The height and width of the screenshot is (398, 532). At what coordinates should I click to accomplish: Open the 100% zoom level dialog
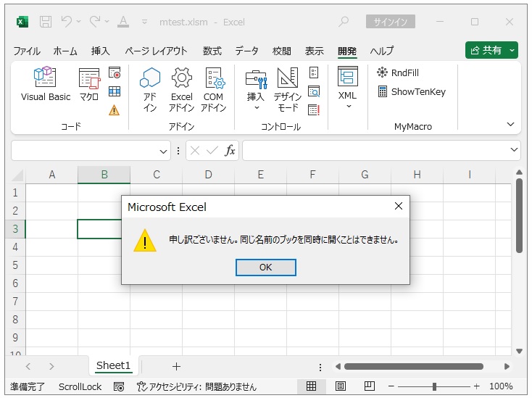[x=501, y=386]
